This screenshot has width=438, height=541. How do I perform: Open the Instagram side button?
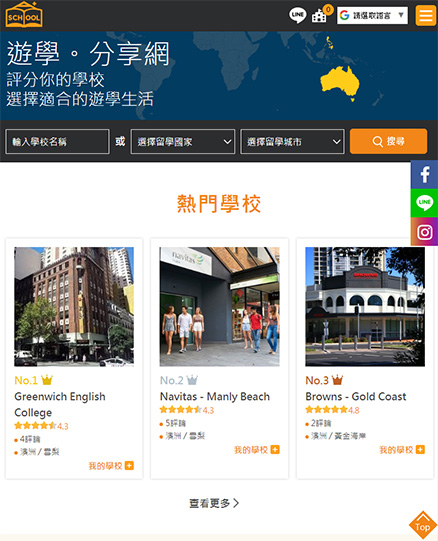click(424, 232)
